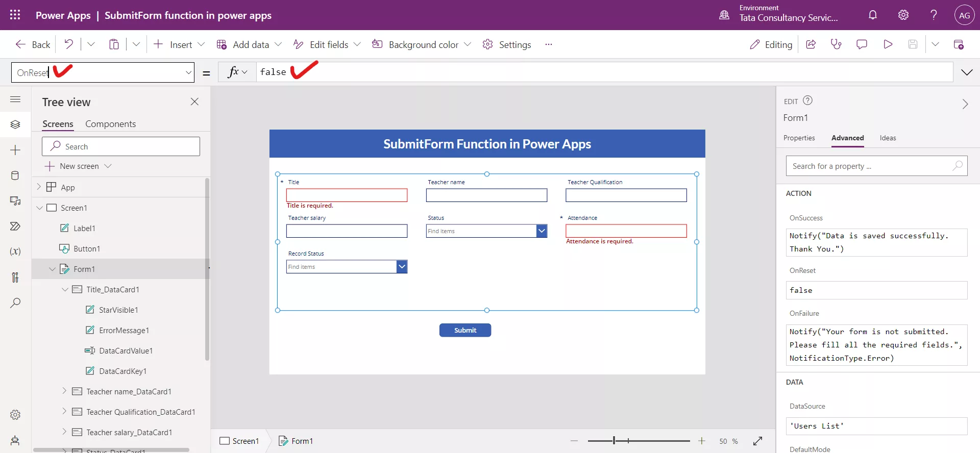Click the more commands ellipsis
This screenshot has width=980, height=453.
click(548, 44)
